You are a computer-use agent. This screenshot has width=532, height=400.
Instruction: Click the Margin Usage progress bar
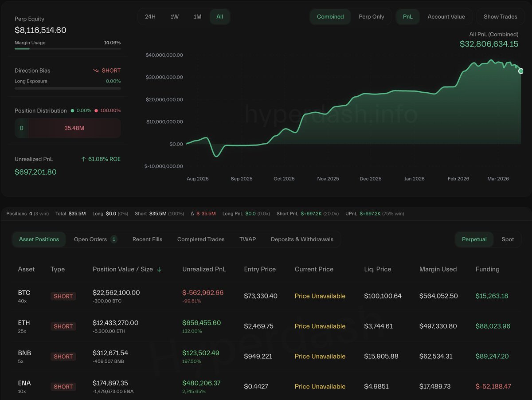pyautogui.click(x=67, y=49)
